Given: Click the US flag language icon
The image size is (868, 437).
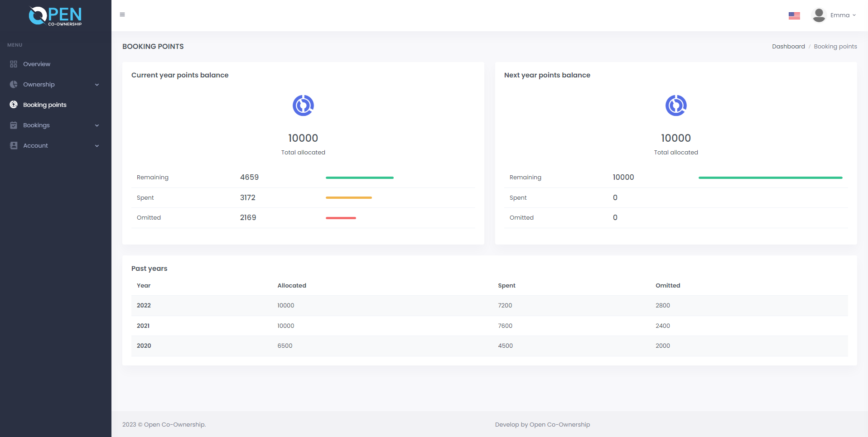Looking at the screenshot, I should click(x=794, y=15).
